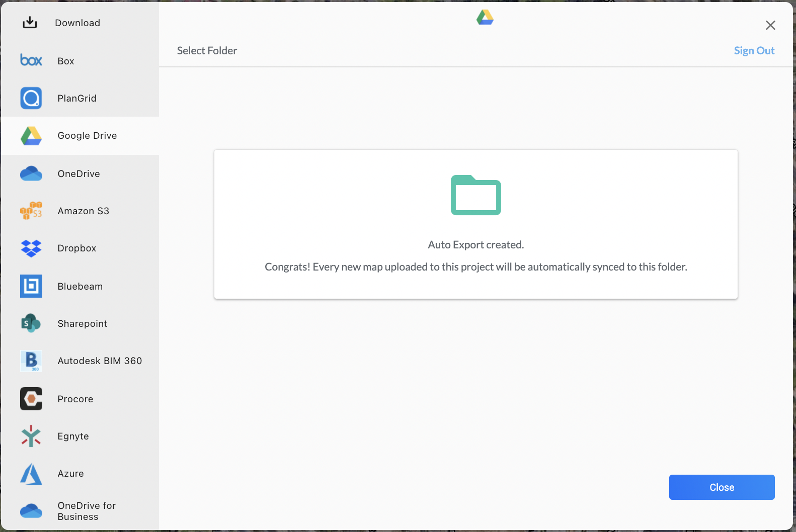The height and width of the screenshot is (532, 796).
Task: Click the Google Drive logo in header
Action: point(485,18)
